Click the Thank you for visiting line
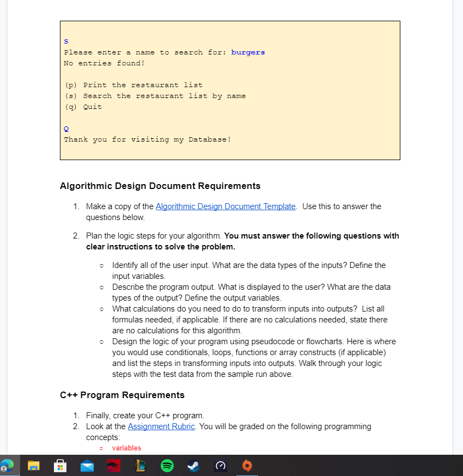 147,139
